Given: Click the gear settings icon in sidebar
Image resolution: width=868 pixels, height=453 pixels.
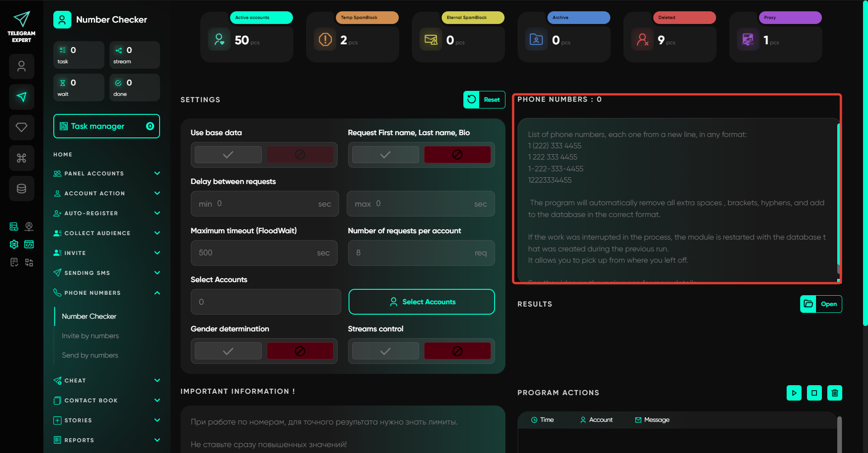Looking at the screenshot, I should (x=14, y=245).
